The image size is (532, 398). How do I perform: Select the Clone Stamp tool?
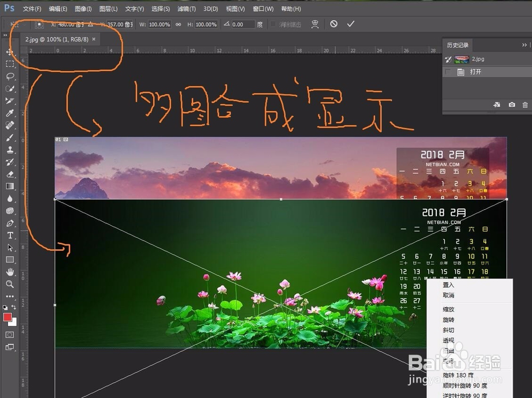pyautogui.click(x=10, y=150)
